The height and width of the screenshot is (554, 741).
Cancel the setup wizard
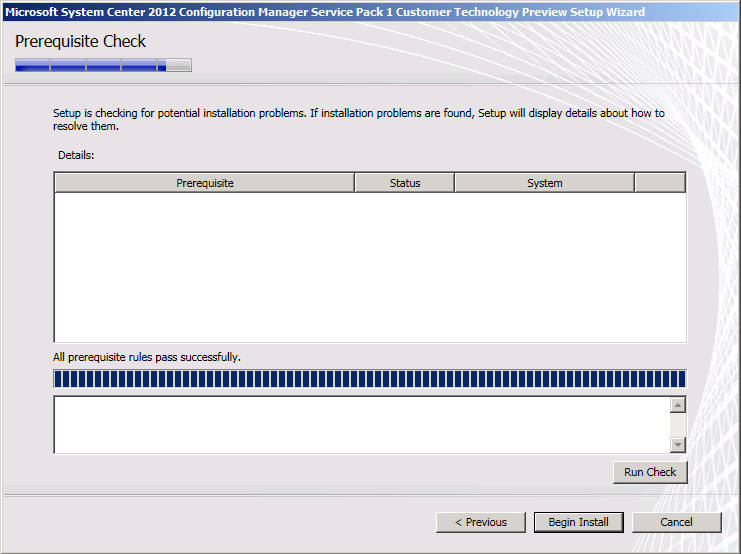click(676, 522)
